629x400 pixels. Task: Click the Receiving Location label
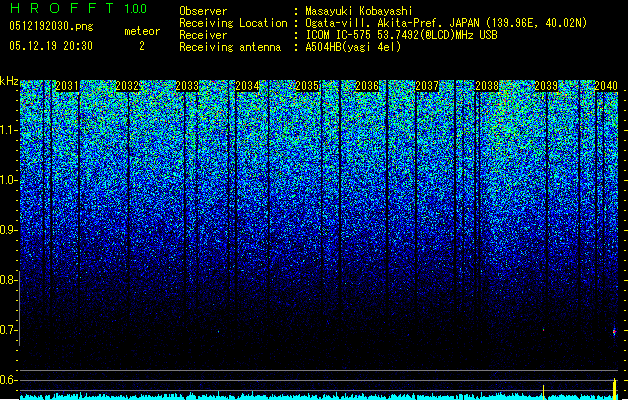233,23
